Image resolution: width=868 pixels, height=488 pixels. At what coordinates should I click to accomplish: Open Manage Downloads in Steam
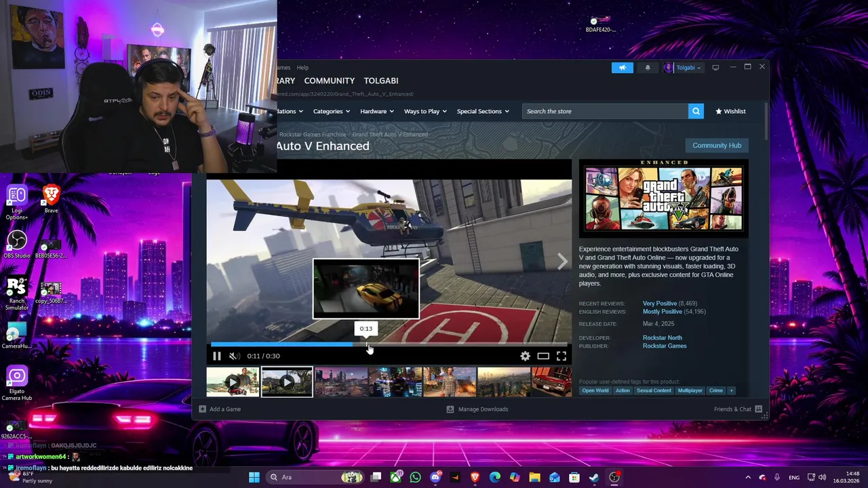coord(477,409)
